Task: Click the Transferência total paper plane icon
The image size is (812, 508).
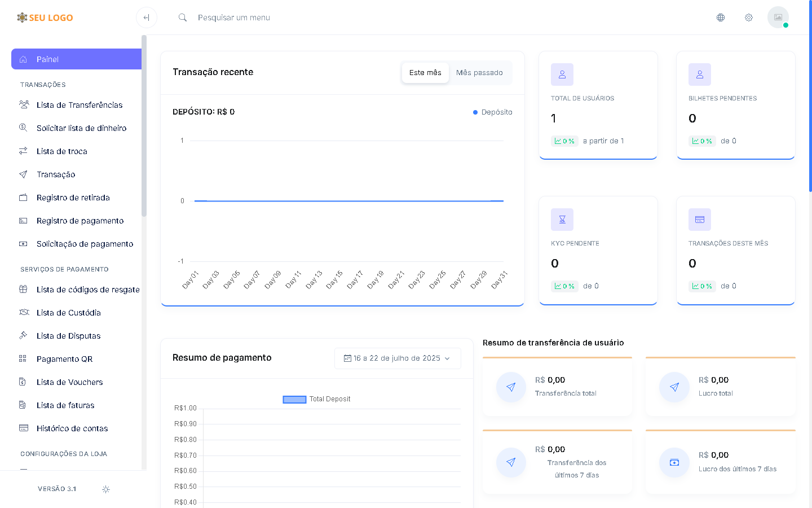Action: 511,387
